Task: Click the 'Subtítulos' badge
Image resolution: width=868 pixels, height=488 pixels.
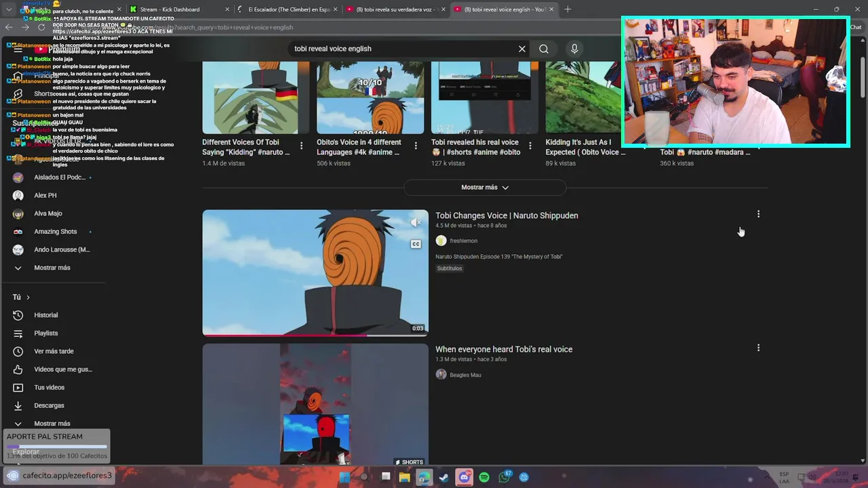Action: pyautogui.click(x=449, y=268)
